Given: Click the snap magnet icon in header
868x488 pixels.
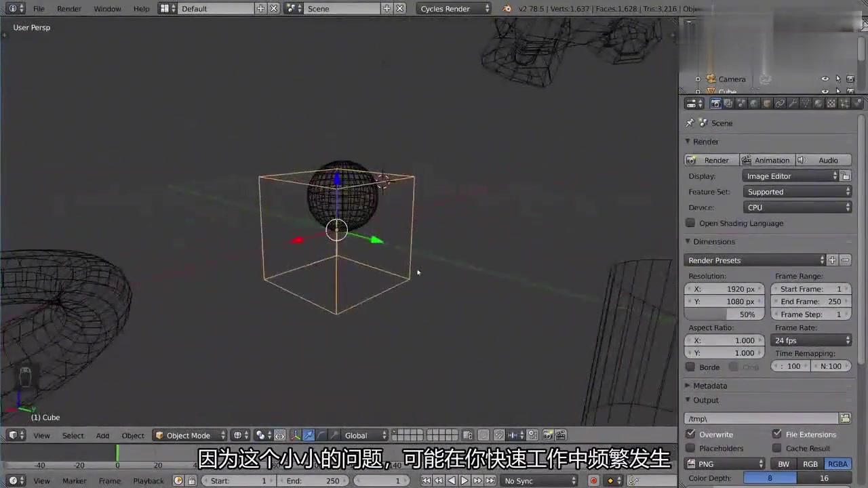Looking at the screenshot, I should [498, 435].
